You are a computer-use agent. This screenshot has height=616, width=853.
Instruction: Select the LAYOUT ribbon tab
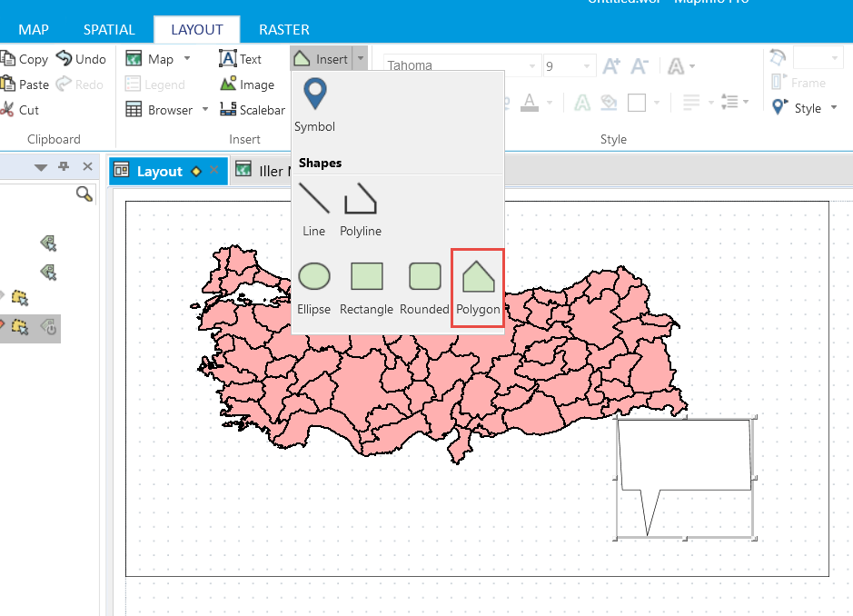point(197,29)
